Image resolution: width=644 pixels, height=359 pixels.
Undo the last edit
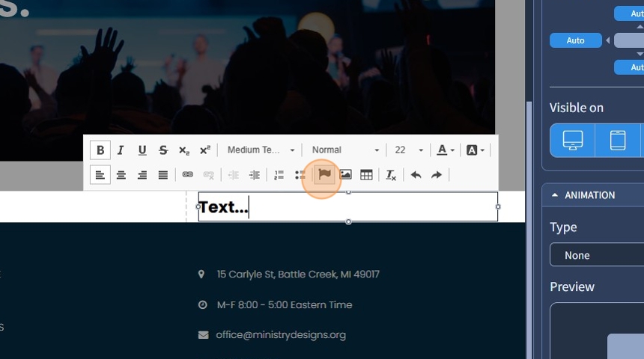click(416, 175)
